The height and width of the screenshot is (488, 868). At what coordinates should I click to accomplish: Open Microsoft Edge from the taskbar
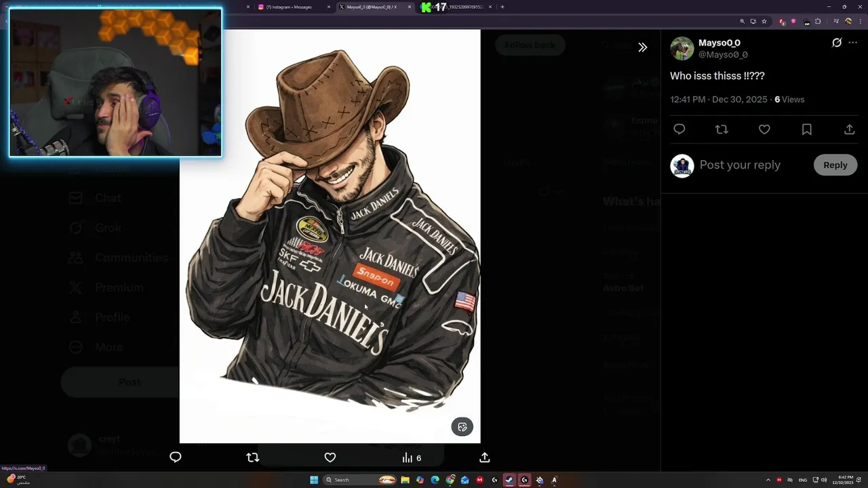pyautogui.click(x=435, y=480)
